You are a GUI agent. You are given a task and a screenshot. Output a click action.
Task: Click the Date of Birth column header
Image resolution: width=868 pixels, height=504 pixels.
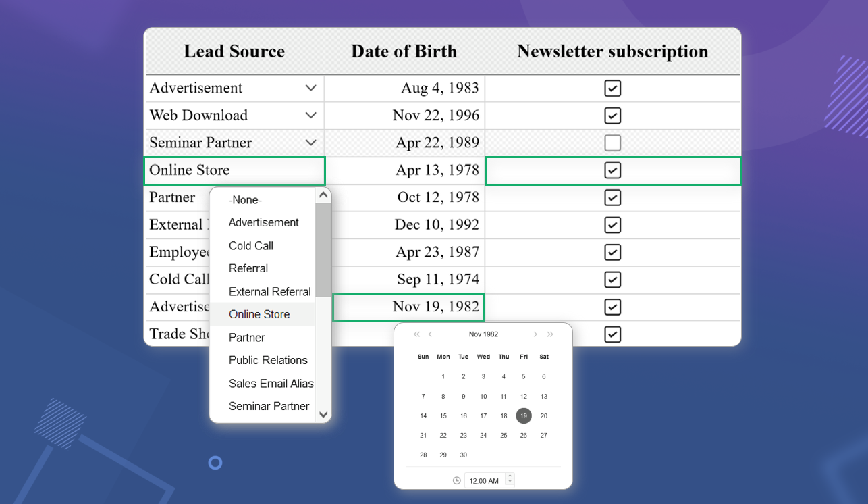(x=404, y=51)
